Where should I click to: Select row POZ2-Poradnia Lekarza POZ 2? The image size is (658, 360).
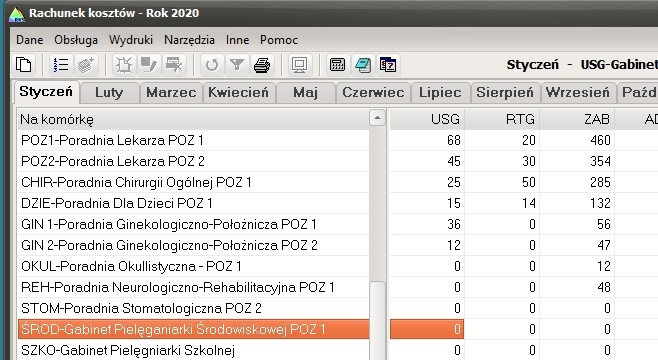click(x=193, y=161)
